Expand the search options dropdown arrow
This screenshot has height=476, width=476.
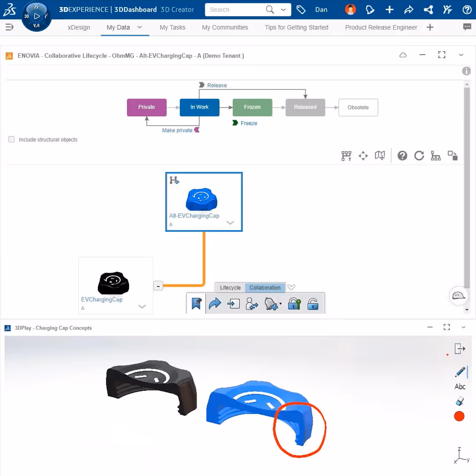pyautogui.click(x=283, y=10)
